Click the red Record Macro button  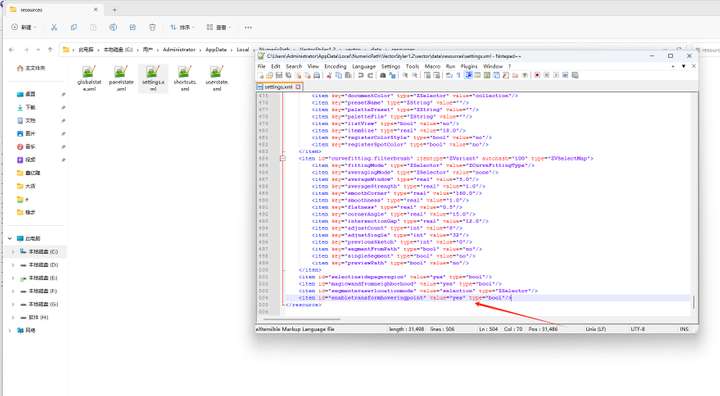(537, 75)
